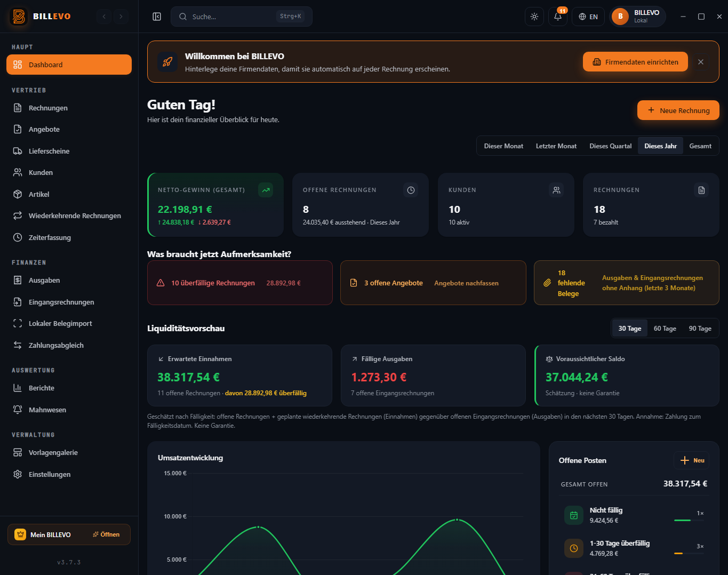Switch language via EN globe button
The width and height of the screenshot is (728, 575).
coord(588,17)
